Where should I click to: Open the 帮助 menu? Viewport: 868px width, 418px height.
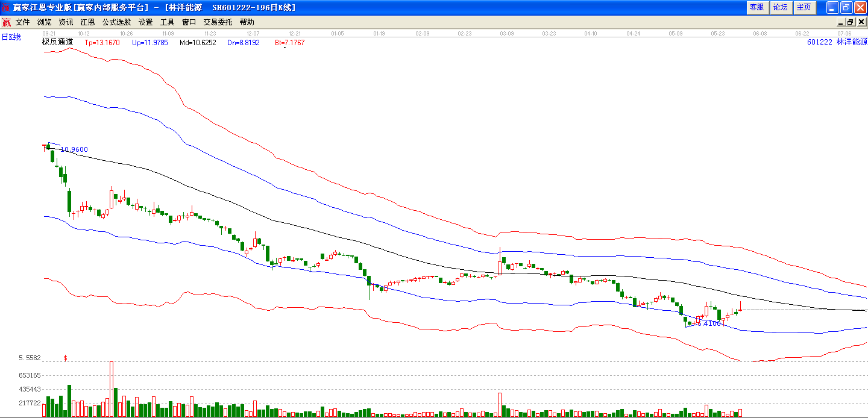coord(247,22)
